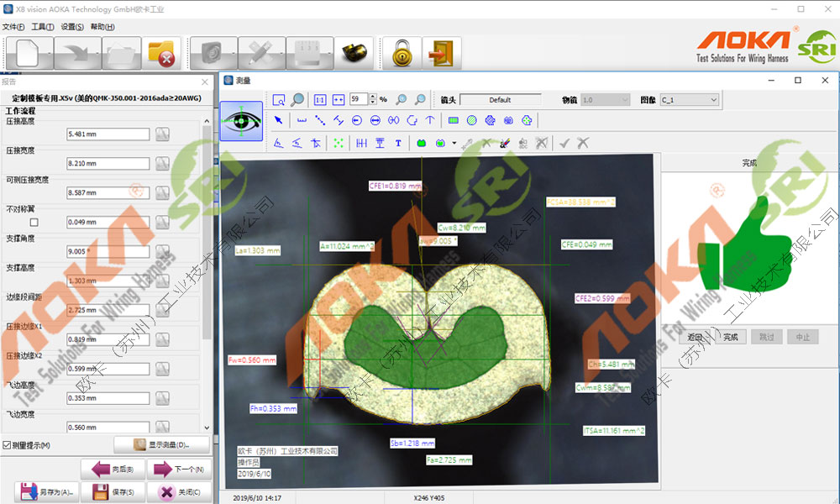The image size is (840, 504).
Task: Select the zoom-to-region tool
Action: pyautogui.click(x=279, y=100)
